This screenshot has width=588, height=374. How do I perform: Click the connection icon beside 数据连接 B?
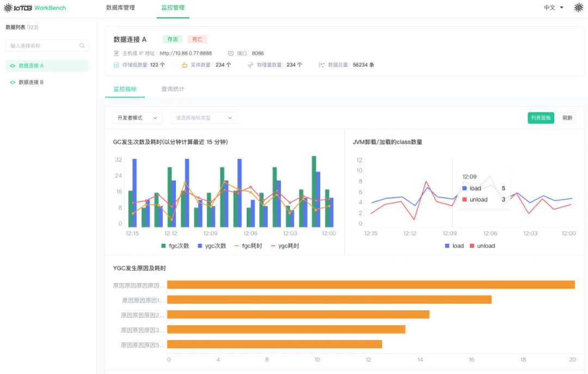(x=13, y=82)
